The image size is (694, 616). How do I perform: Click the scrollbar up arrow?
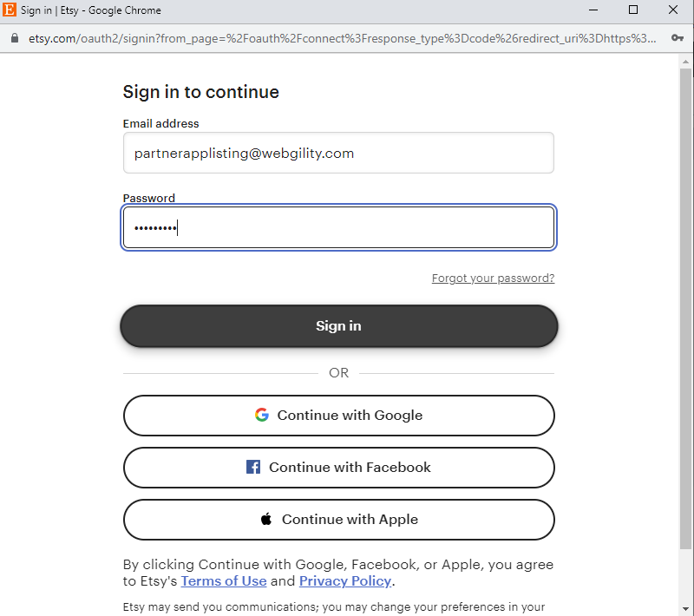(x=685, y=62)
